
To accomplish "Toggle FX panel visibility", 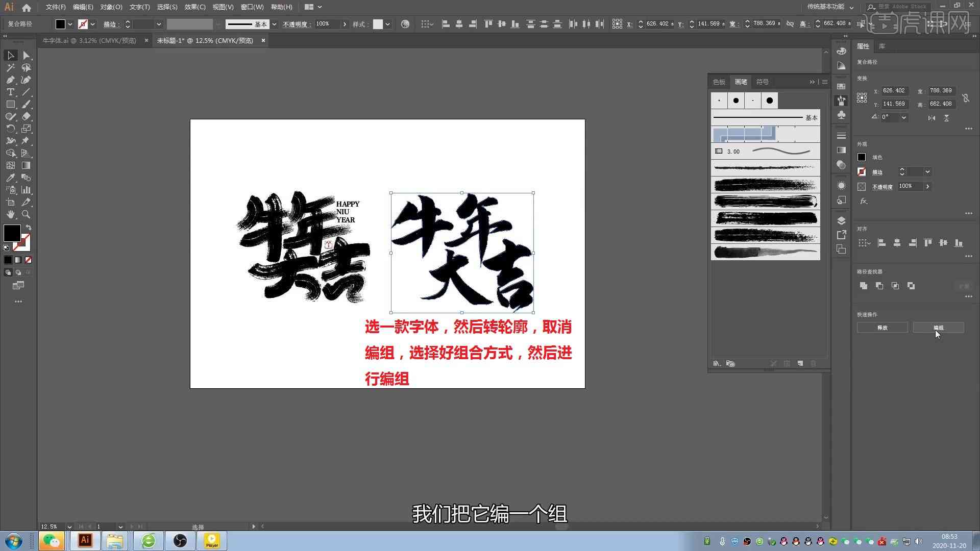I will pyautogui.click(x=863, y=201).
